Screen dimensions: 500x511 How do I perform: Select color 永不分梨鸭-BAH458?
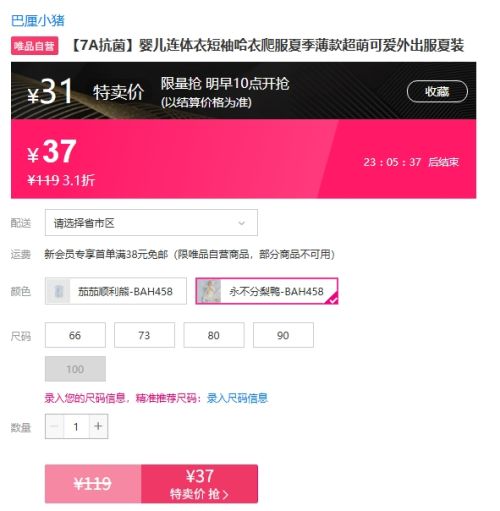pos(267,291)
